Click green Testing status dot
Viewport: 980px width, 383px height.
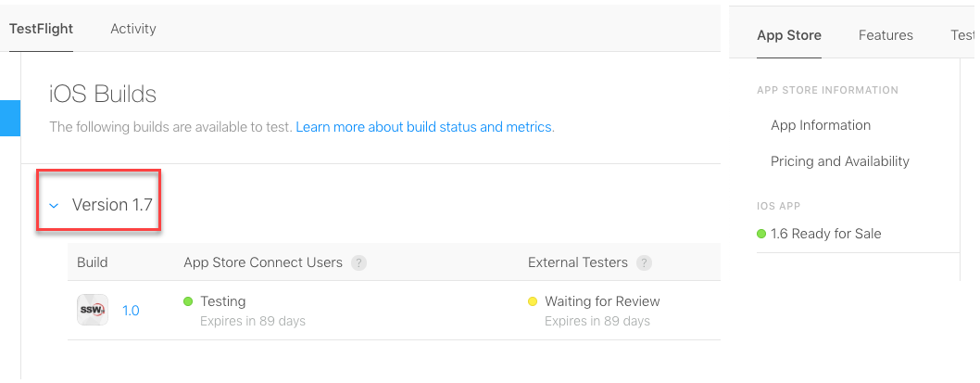[188, 301]
